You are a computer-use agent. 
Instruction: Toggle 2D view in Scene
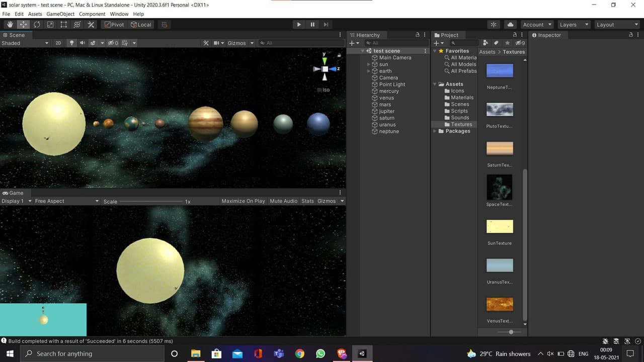[x=58, y=43]
